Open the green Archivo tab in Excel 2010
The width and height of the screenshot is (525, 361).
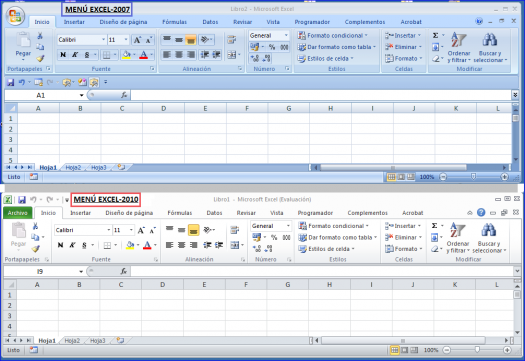pyautogui.click(x=17, y=213)
